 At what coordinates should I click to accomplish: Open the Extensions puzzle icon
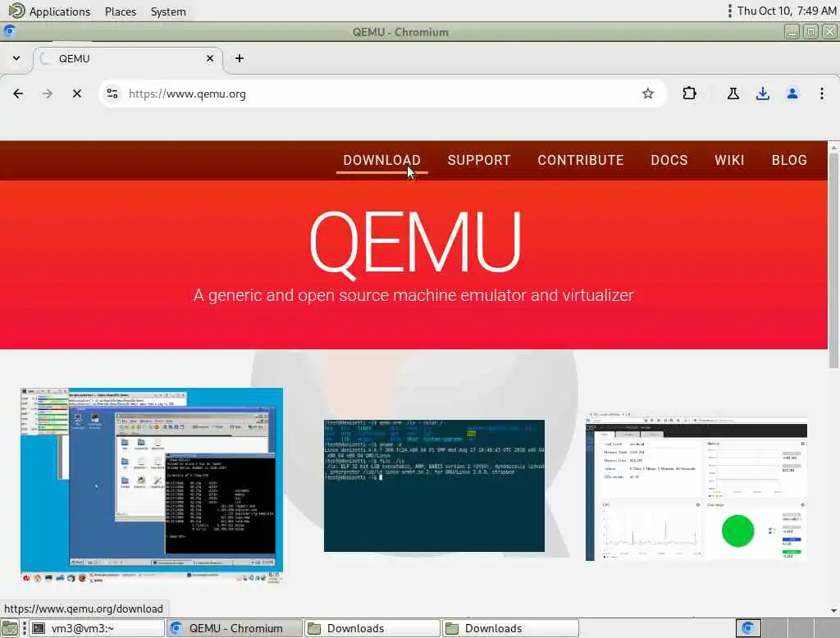tap(689, 93)
